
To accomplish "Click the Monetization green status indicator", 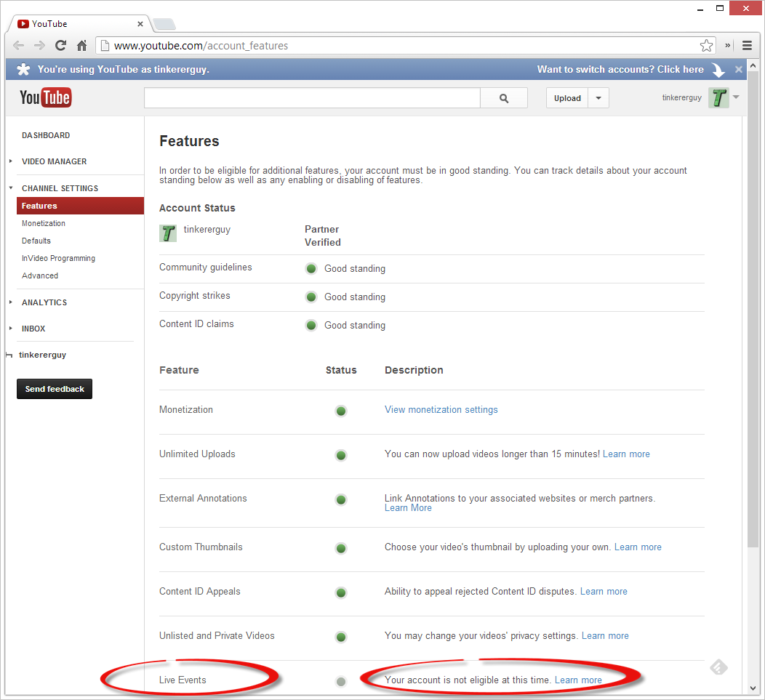I will [341, 411].
